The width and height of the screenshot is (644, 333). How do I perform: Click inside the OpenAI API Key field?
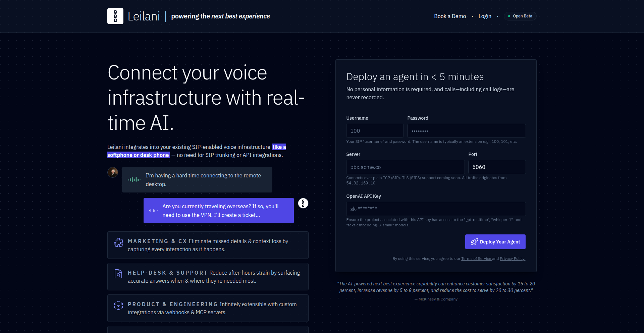click(436, 209)
